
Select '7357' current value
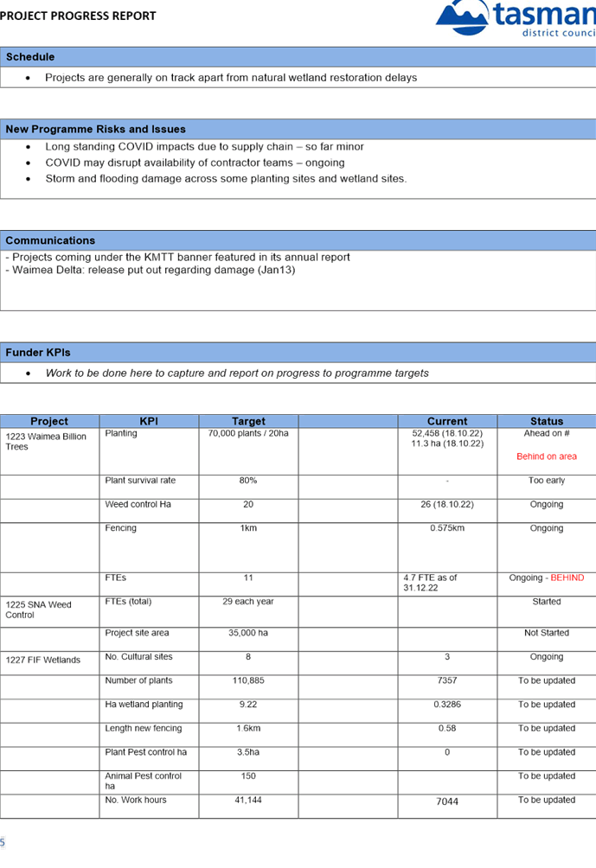447,680
